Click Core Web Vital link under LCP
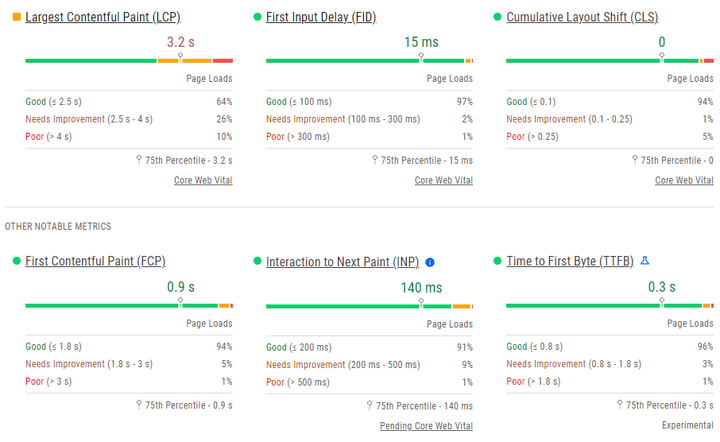720x442 pixels. click(203, 180)
